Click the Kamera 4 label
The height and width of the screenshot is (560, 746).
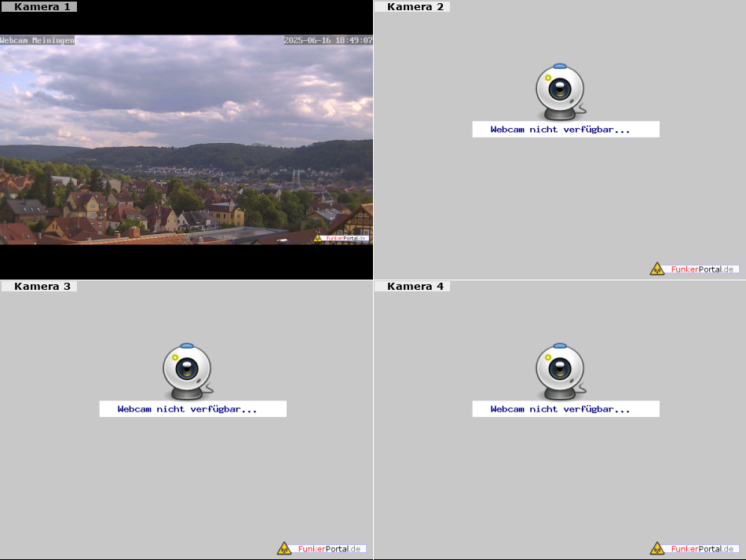(412, 286)
